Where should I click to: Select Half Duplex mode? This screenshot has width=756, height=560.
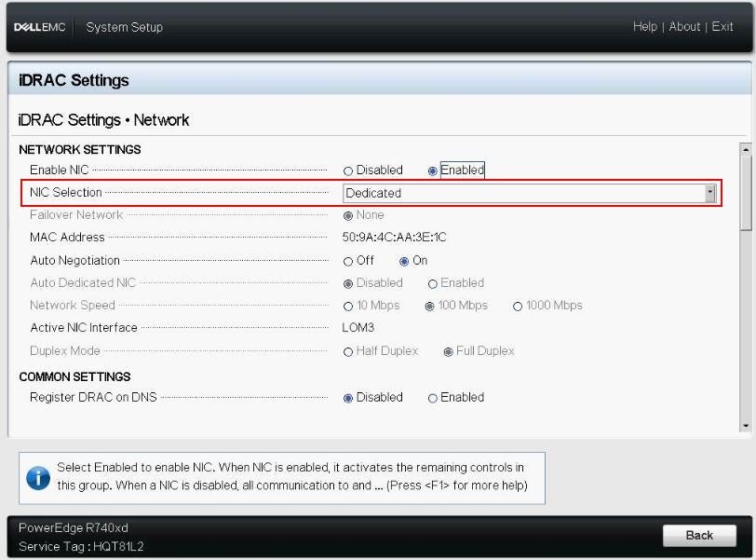349,350
